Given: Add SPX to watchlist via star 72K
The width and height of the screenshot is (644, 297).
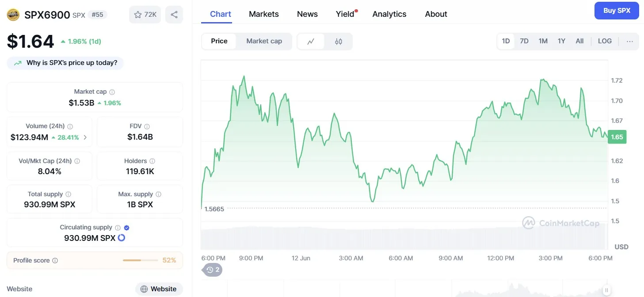Looking at the screenshot, I should tap(145, 15).
